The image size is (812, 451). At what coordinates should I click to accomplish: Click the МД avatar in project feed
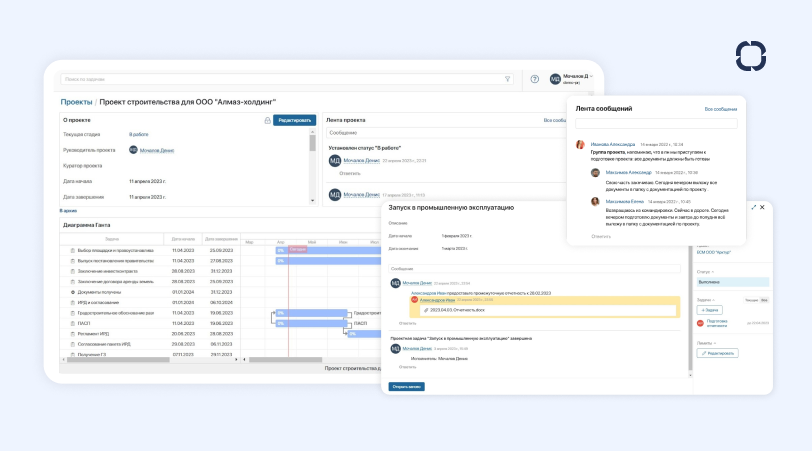pyautogui.click(x=334, y=160)
